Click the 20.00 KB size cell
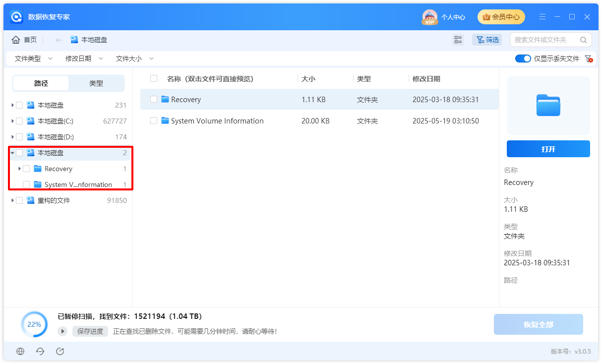The width and height of the screenshot is (602, 364). 315,121
